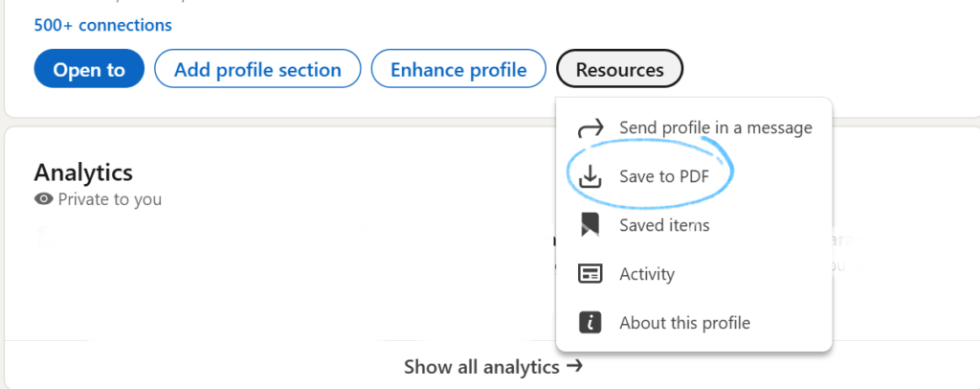Click the download icon beside Save to PDF
This screenshot has height=389, width=980.
tap(591, 176)
